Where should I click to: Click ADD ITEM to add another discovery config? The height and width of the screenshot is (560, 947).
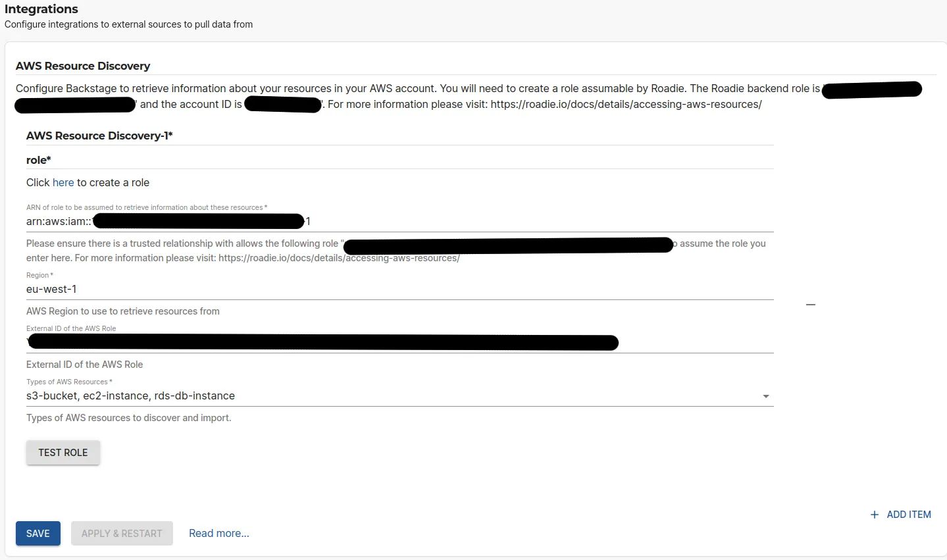[x=908, y=515]
